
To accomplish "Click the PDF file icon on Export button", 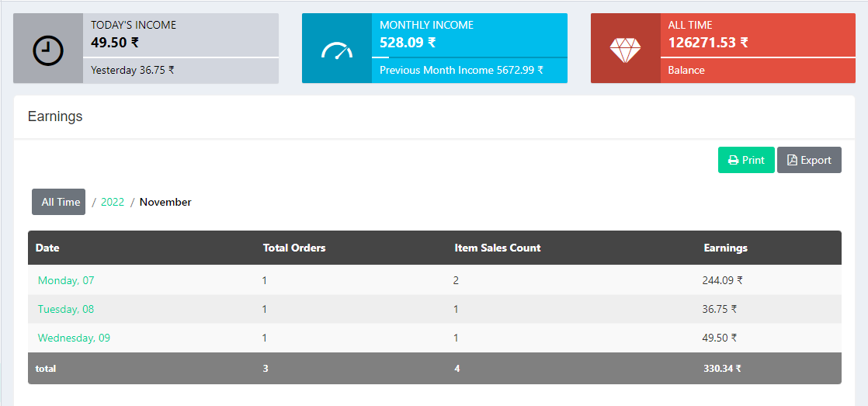I will click(792, 161).
